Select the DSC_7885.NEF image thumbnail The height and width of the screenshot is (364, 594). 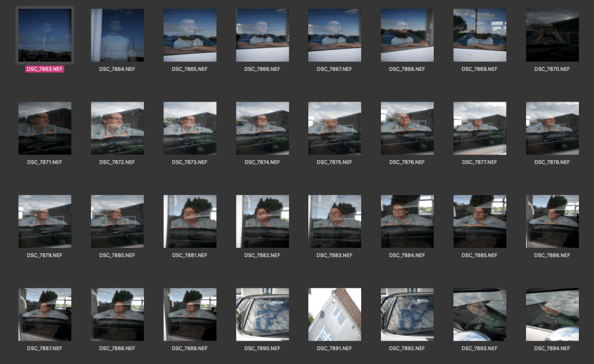tap(480, 221)
